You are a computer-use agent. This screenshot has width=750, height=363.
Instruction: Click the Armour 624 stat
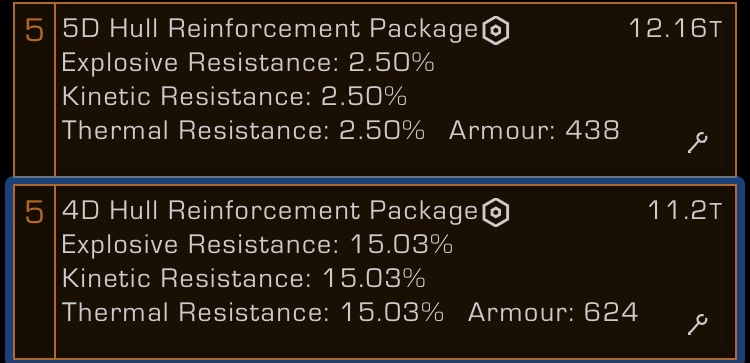tap(553, 312)
